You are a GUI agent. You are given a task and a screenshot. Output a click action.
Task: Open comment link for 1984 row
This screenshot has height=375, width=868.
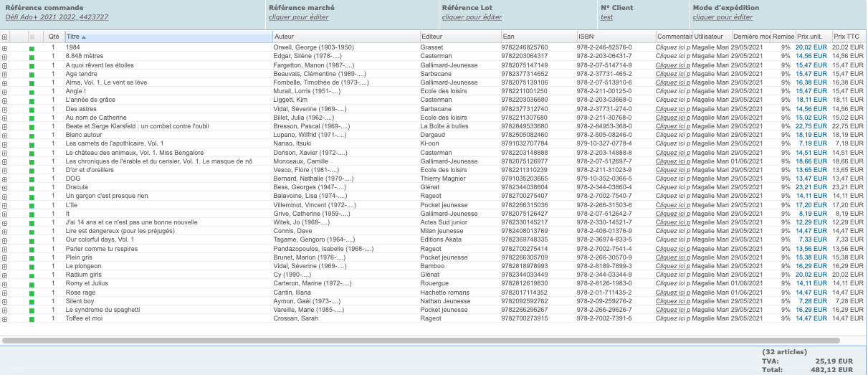coord(673,47)
